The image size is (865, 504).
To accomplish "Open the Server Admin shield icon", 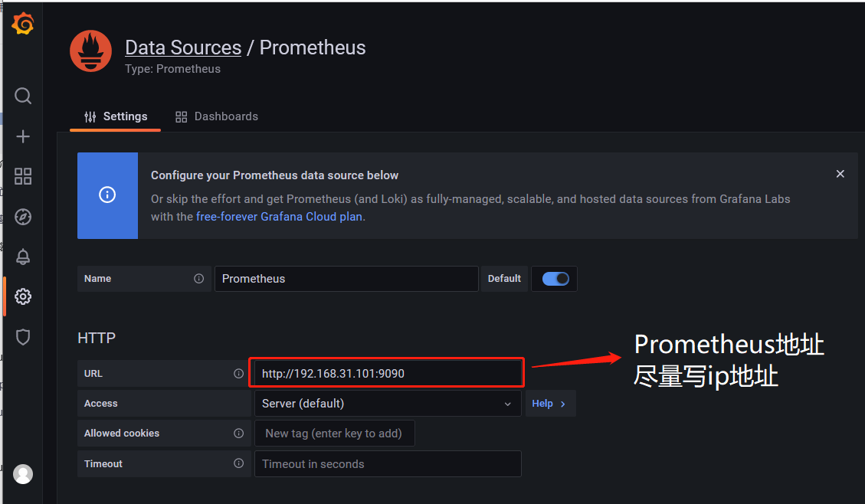I will (22, 336).
